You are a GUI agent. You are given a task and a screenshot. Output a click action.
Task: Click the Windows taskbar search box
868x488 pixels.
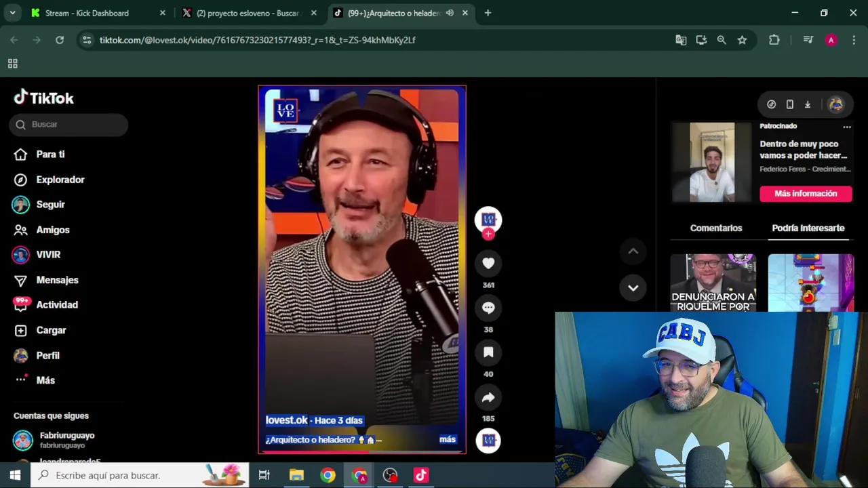[x=140, y=475]
